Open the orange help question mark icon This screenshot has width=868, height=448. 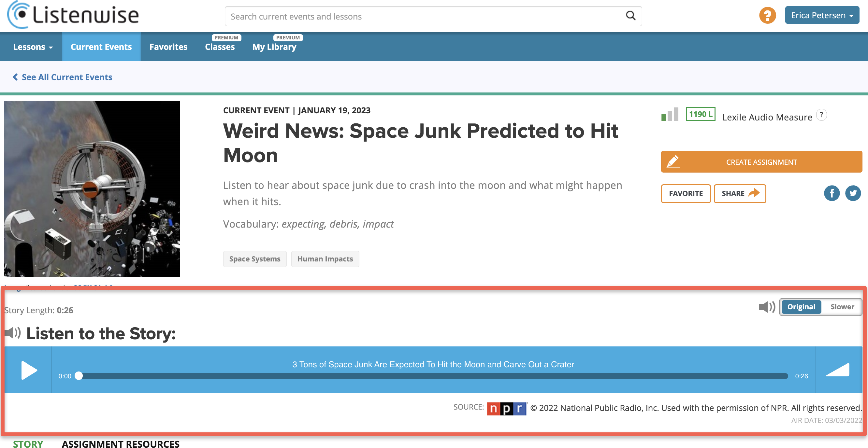[x=767, y=16]
